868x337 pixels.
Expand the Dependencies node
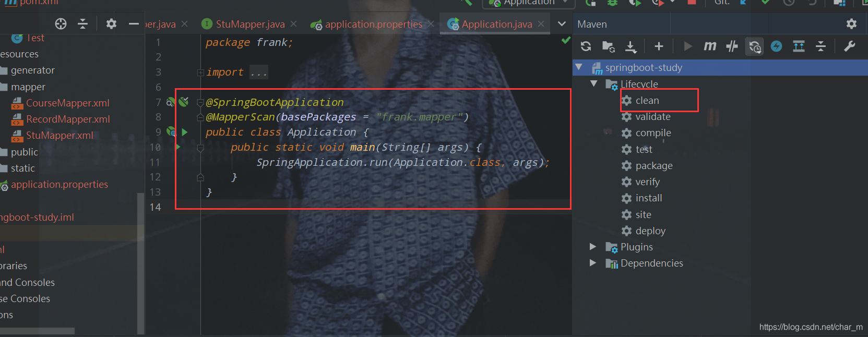(593, 263)
